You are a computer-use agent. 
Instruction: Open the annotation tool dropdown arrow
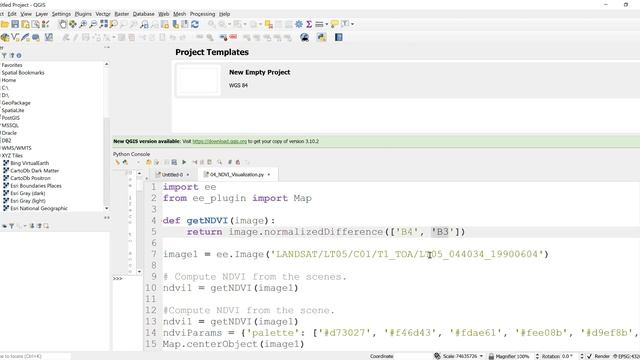[352, 24]
